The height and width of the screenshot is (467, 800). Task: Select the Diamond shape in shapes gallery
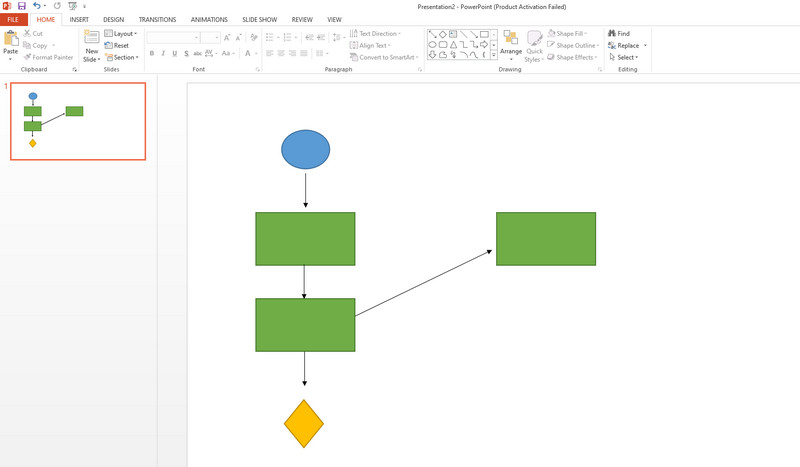point(443,34)
